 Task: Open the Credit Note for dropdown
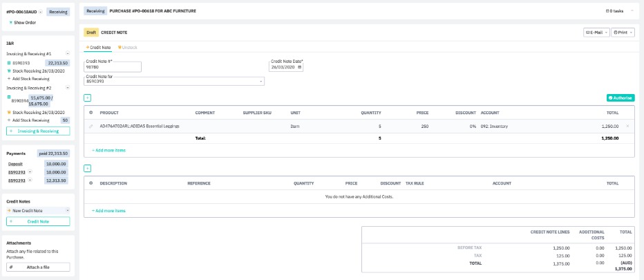(x=174, y=82)
